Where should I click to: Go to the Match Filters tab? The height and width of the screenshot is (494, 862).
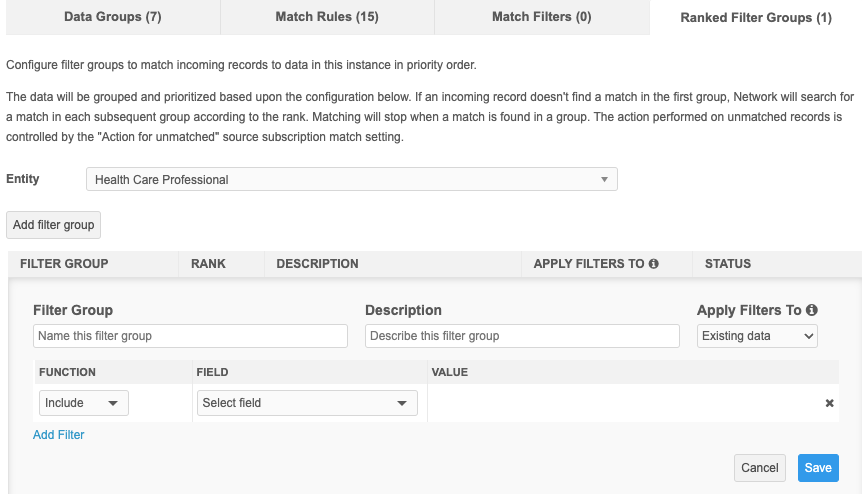click(x=541, y=17)
